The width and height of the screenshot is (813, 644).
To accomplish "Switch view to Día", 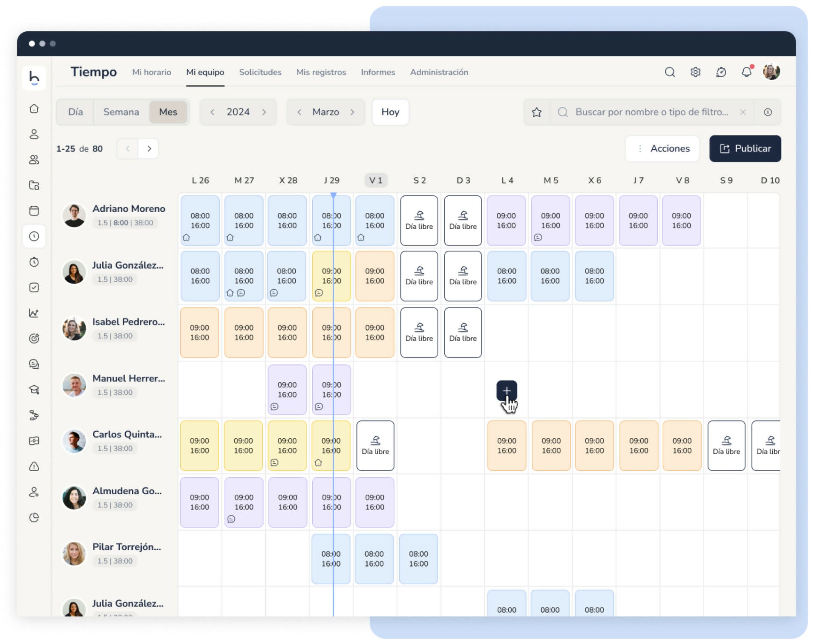I will pyautogui.click(x=75, y=112).
